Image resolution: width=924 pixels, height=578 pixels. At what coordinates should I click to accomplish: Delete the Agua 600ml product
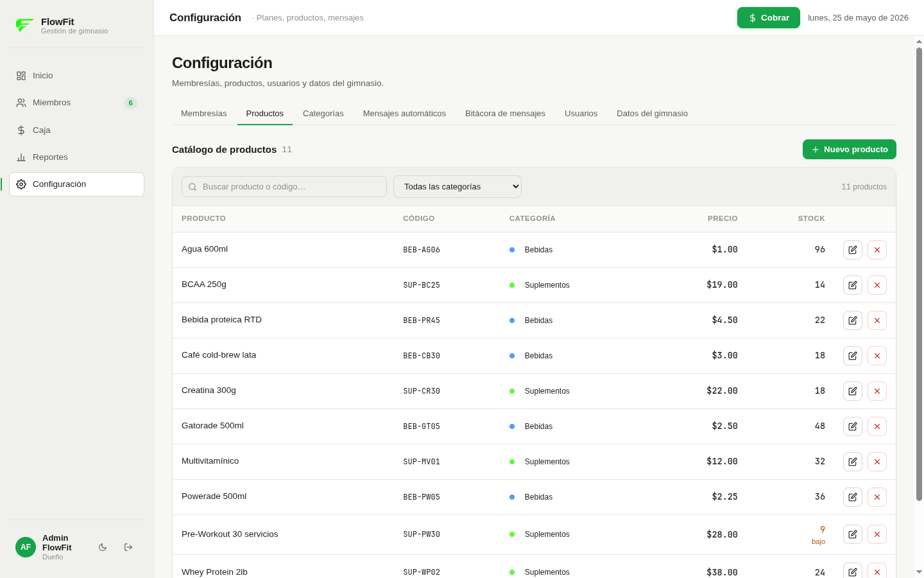click(x=877, y=250)
